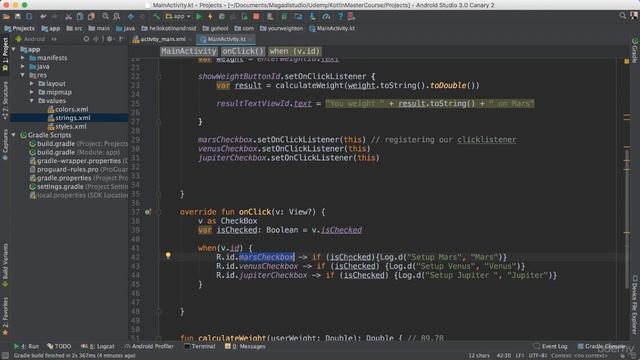Click the scroll-from-source target icon in Project panel

[x=86, y=39]
